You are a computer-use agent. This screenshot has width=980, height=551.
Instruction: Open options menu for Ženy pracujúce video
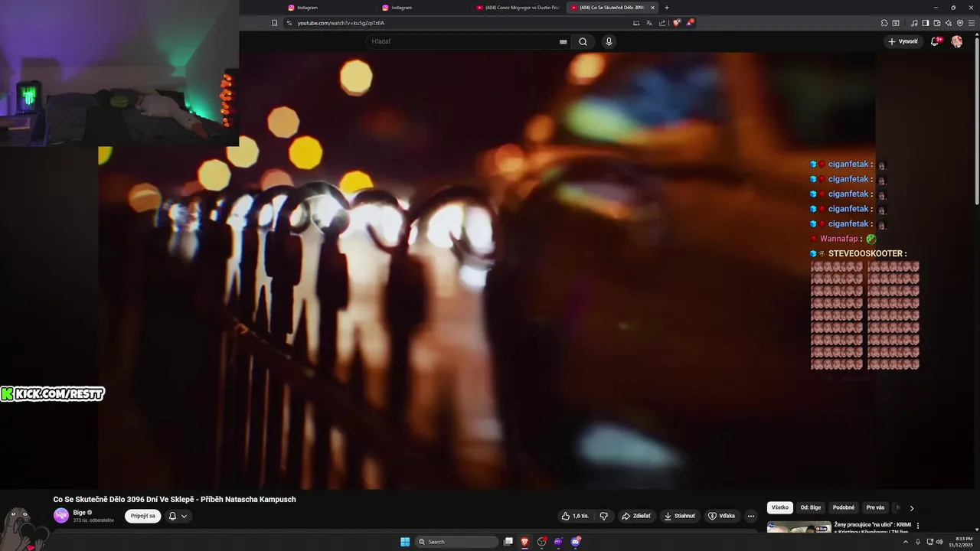pos(918,526)
